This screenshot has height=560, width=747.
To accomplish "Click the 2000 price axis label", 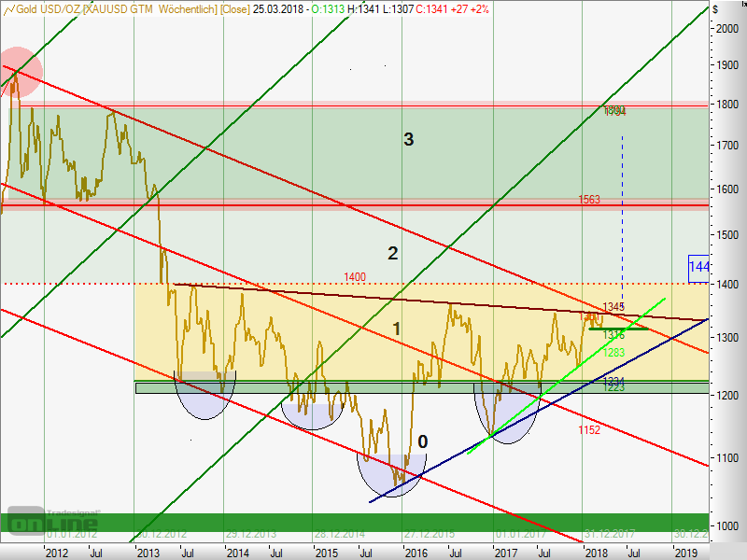I will pyautogui.click(x=727, y=29).
